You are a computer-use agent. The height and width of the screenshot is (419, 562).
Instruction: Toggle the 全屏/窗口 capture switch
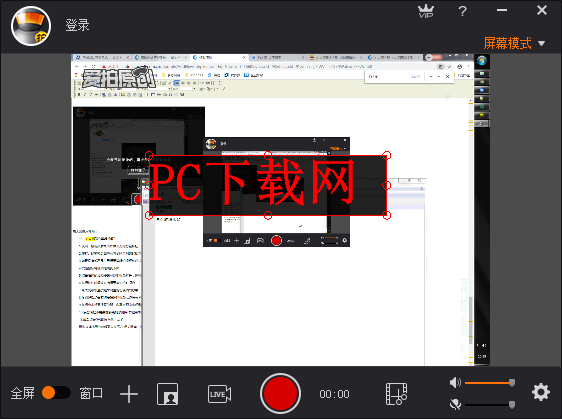click(56, 392)
